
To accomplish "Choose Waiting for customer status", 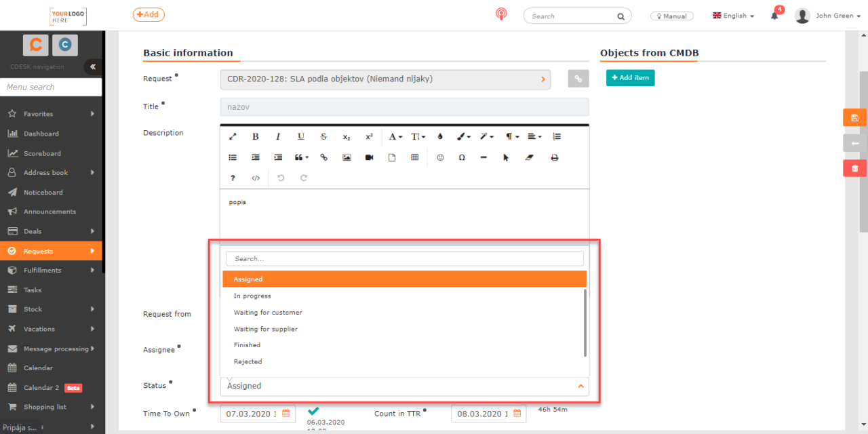I will (x=403, y=313).
